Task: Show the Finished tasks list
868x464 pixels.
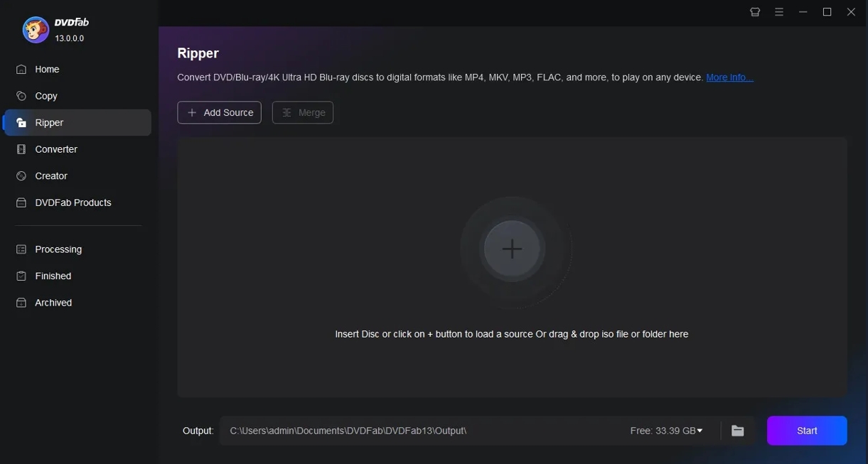Action: click(x=77, y=276)
